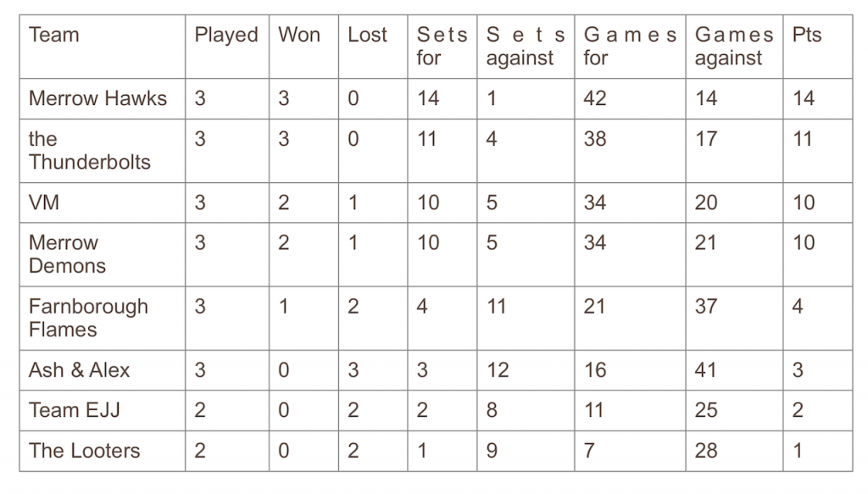Click The Looters' Games against value 28
This screenshot has width=868, height=494.
706,451
